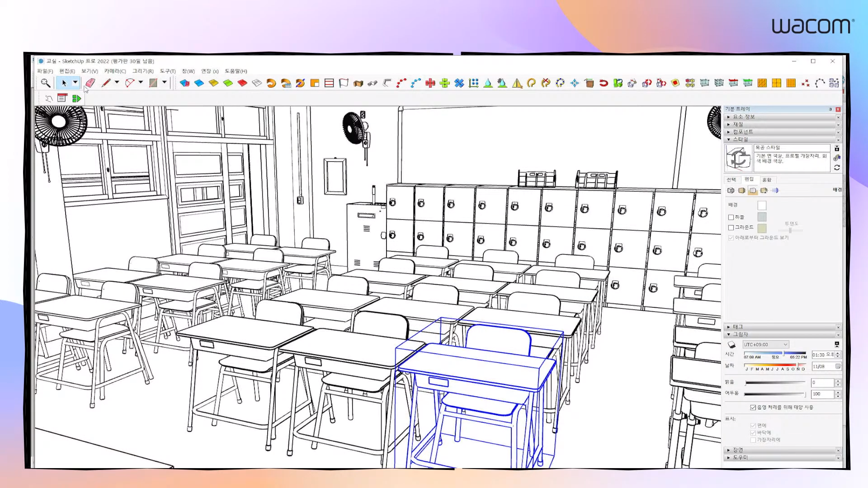Expand the 요소 정보 panel
The height and width of the screenshot is (488, 868).
744,117
